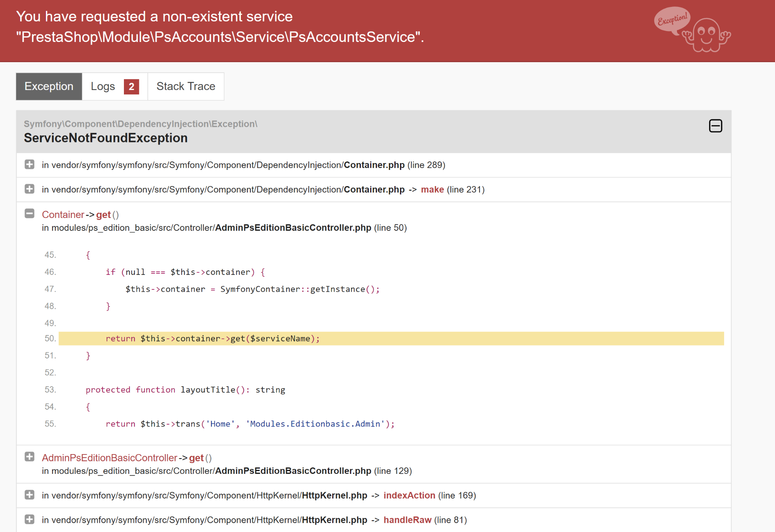
Task: Click the Container.php (line 289) file path
Action: point(243,165)
